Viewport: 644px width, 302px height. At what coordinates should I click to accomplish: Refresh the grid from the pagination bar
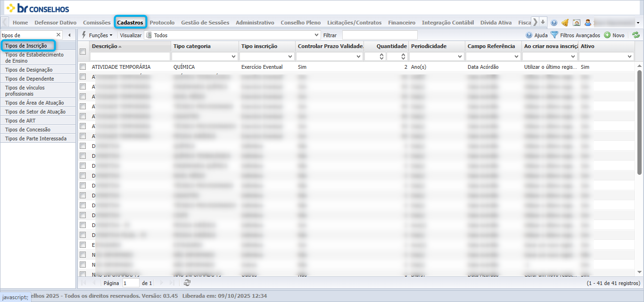coord(187,283)
